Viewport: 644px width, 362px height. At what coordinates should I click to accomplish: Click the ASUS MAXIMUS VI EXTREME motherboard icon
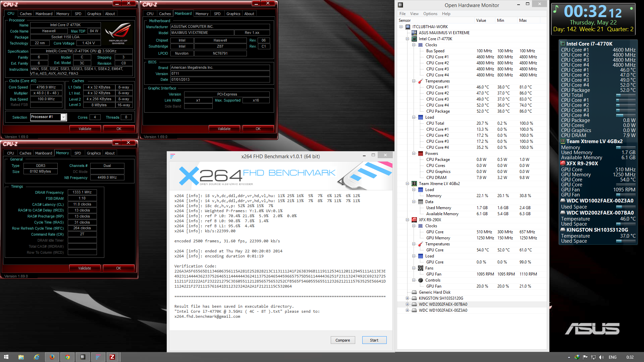[x=414, y=33]
